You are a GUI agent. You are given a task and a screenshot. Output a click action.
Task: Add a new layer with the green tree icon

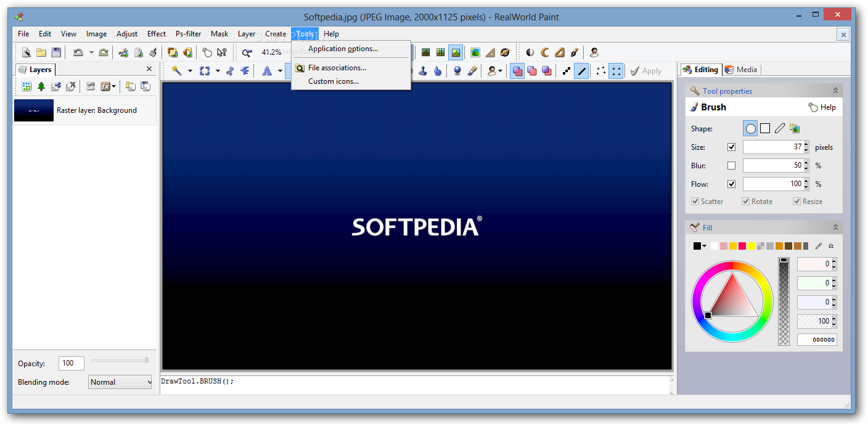[x=41, y=86]
